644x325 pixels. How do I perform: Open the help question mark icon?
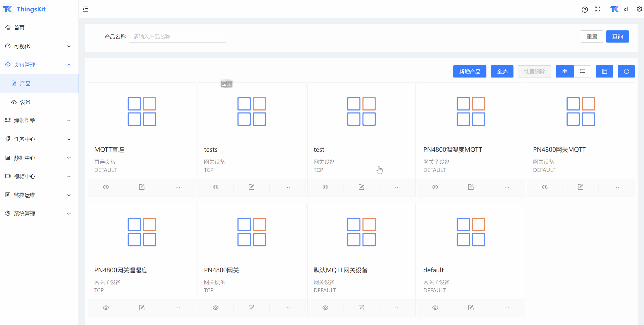(x=585, y=10)
